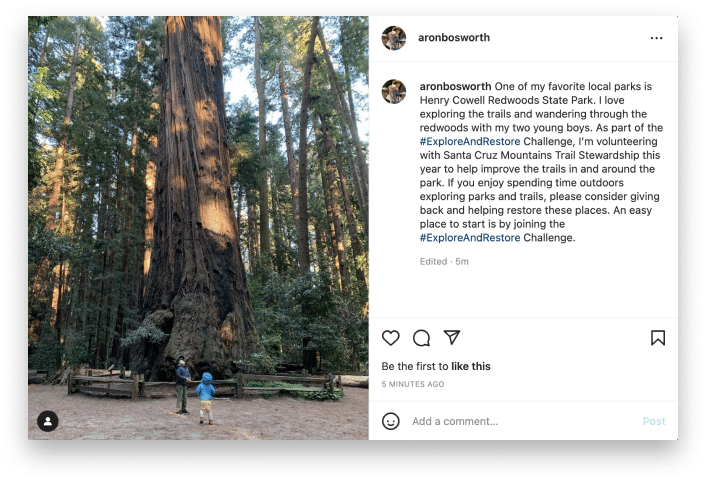
Task: Open aronbosworth header profile avatar
Action: click(394, 38)
